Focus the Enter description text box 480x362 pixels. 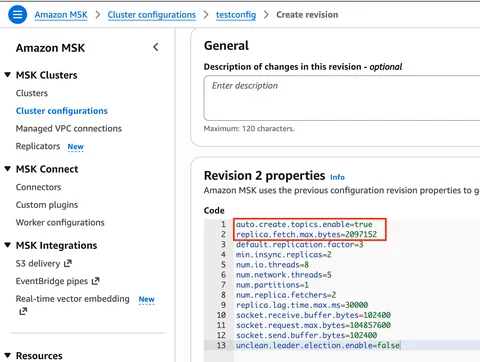coord(342,98)
